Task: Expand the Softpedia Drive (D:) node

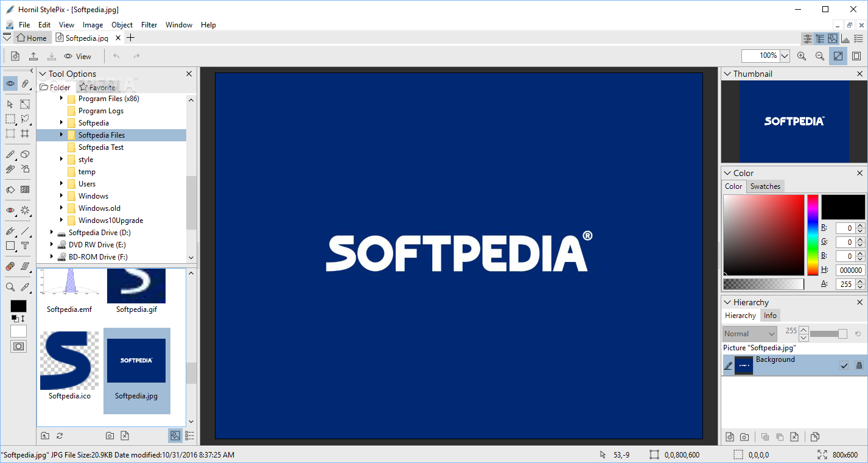Action: click(52, 232)
